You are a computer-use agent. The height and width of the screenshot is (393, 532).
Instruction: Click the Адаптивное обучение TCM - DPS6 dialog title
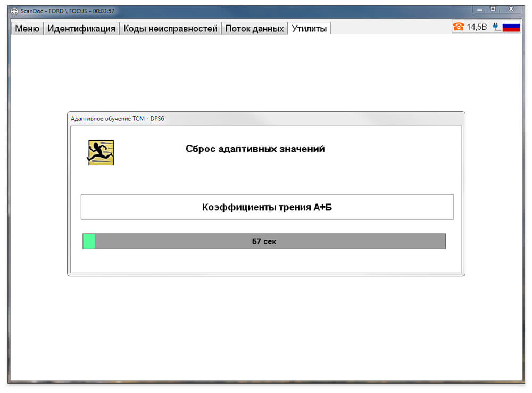tap(118, 119)
